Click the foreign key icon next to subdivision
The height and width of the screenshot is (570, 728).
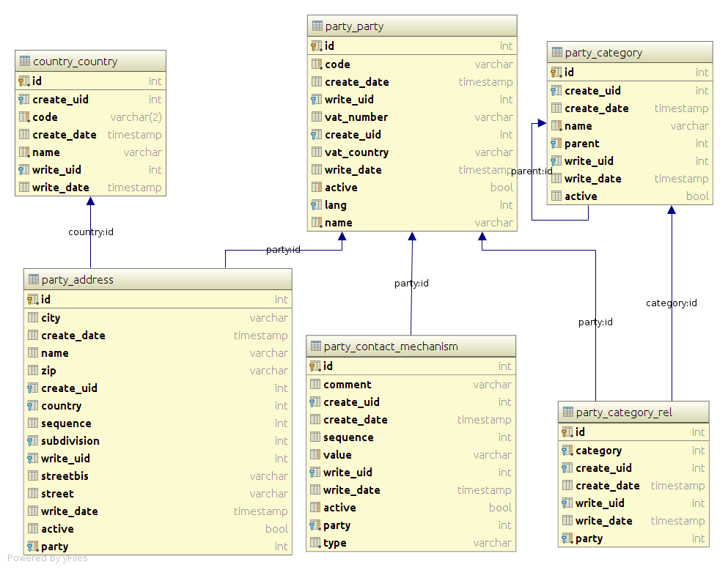32,440
